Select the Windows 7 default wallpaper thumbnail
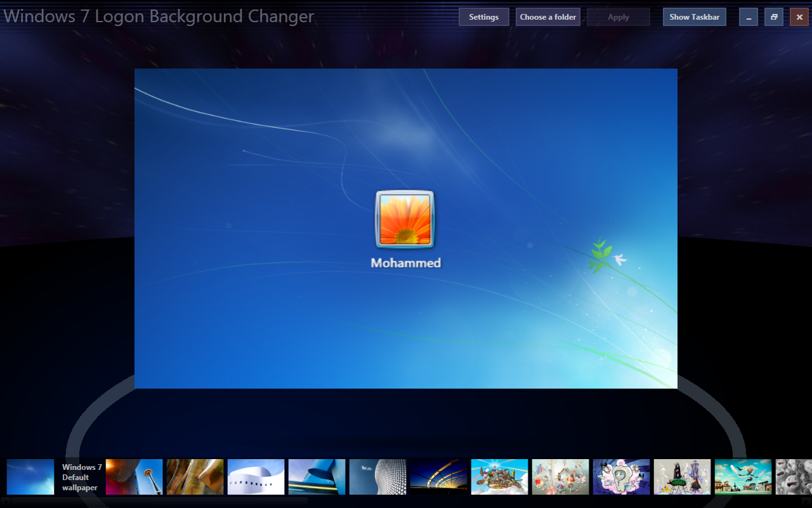This screenshot has height=508, width=812. (30, 477)
